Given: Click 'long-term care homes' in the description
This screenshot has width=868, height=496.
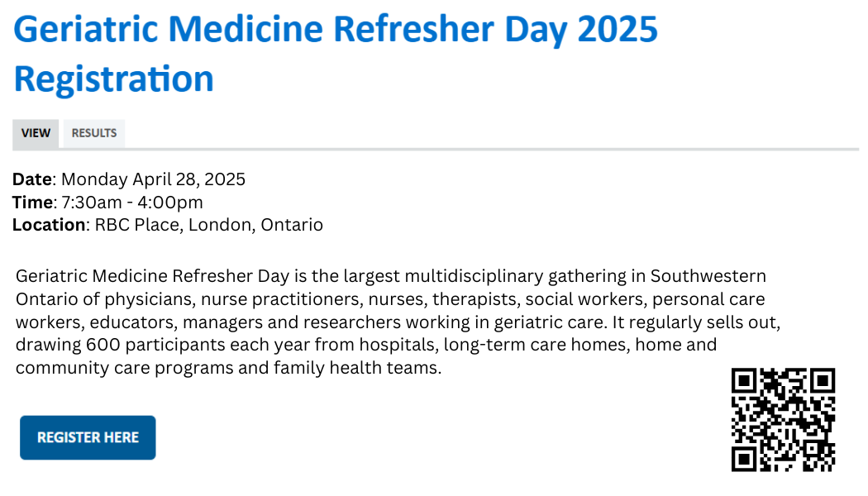Looking at the screenshot, I should (528, 345).
